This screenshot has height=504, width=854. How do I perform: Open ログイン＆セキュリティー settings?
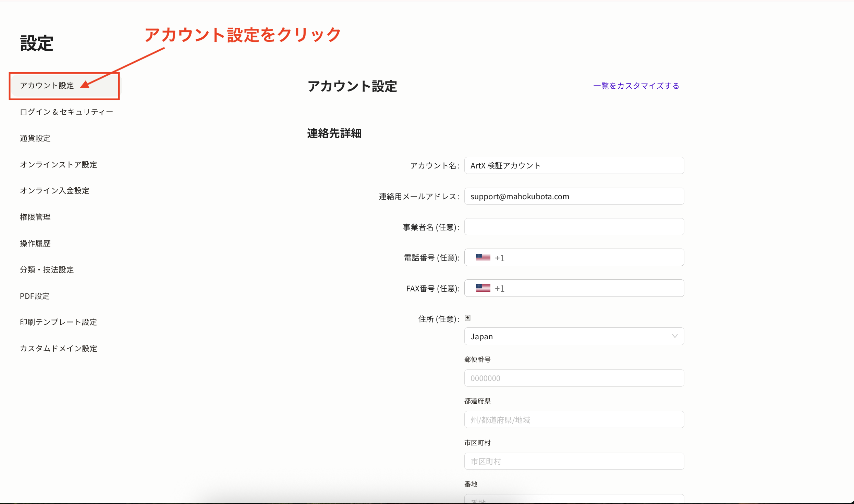[x=66, y=112]
